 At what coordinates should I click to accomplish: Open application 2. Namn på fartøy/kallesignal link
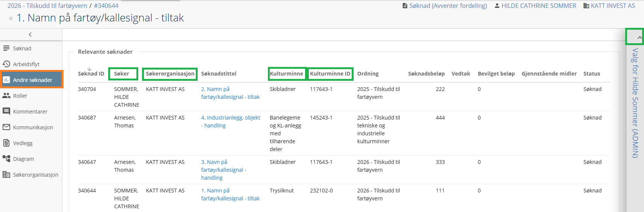(x=230, y=93)
